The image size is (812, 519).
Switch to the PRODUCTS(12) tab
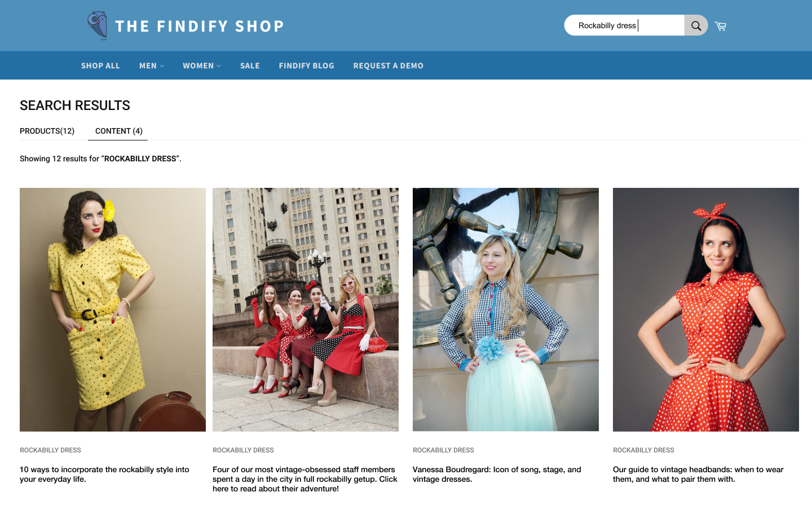pyautogui.click(x=47, y=131)
